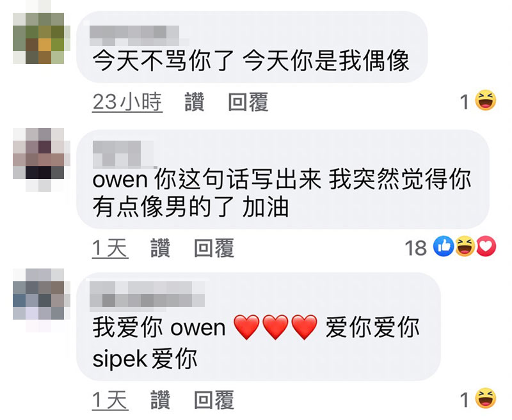Open the 23小時 timestamp link

pyautogui.click(x=127, y=102)
